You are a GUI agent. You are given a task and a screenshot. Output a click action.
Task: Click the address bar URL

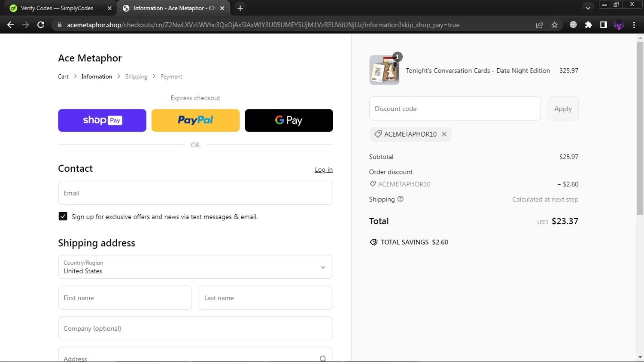(263, 25)
